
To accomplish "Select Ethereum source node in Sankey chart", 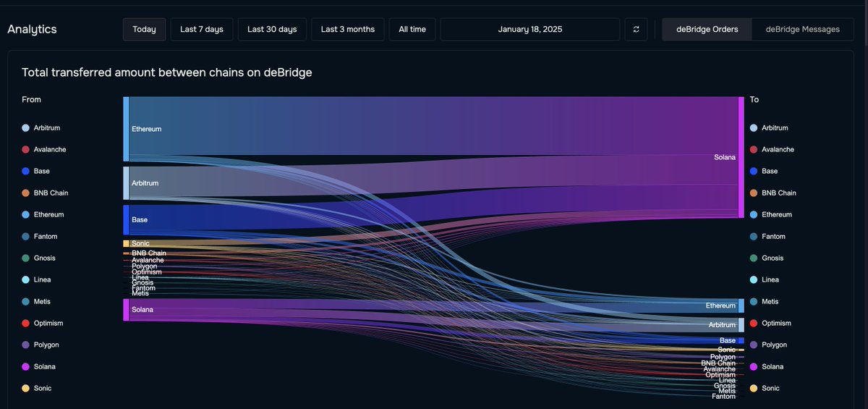I will coord(126,129).
